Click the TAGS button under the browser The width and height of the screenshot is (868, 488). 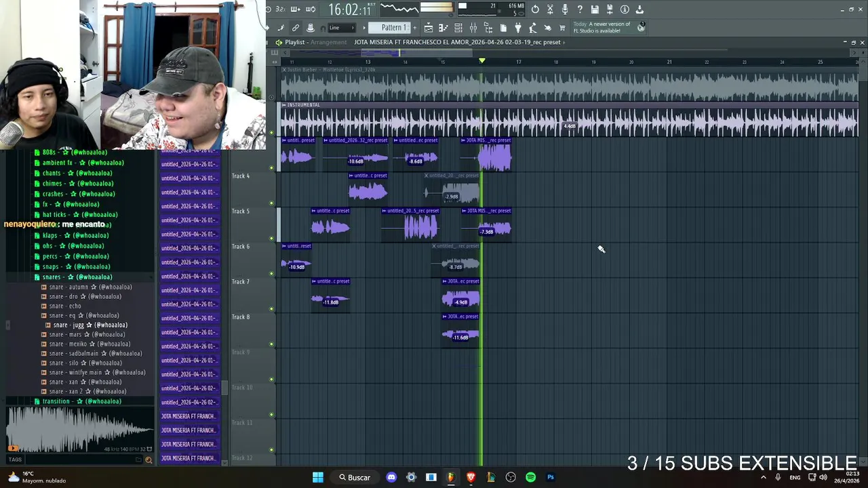pyautogui.click(x=15, y=460)
